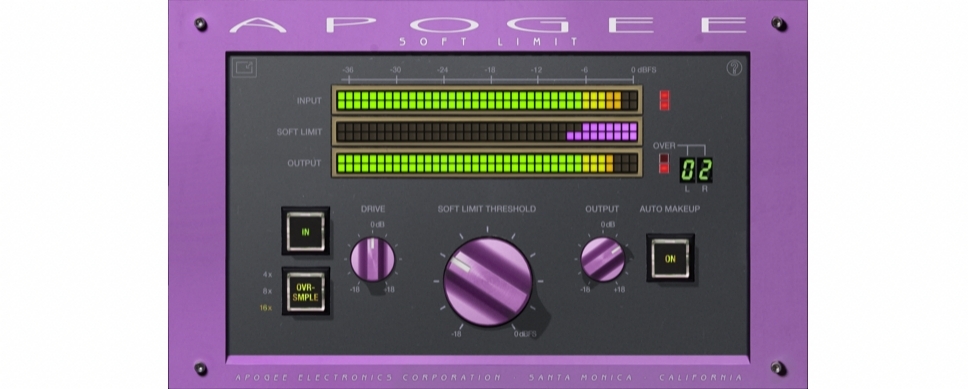Image resolution: width=968 pixels, height=389 pixels.
Task: Click the 0 dB mark above Drive knob
Action: point(377,224)
